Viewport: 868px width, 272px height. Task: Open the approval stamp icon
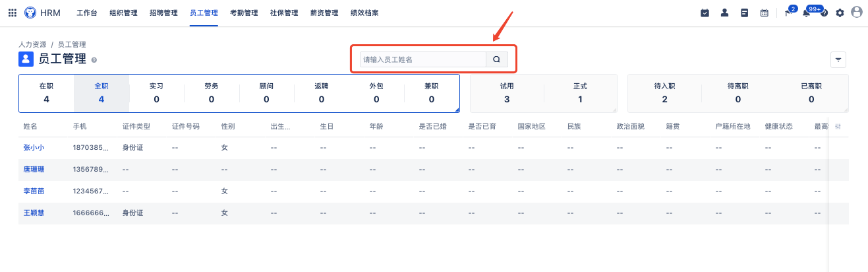(x=724, y=13)
